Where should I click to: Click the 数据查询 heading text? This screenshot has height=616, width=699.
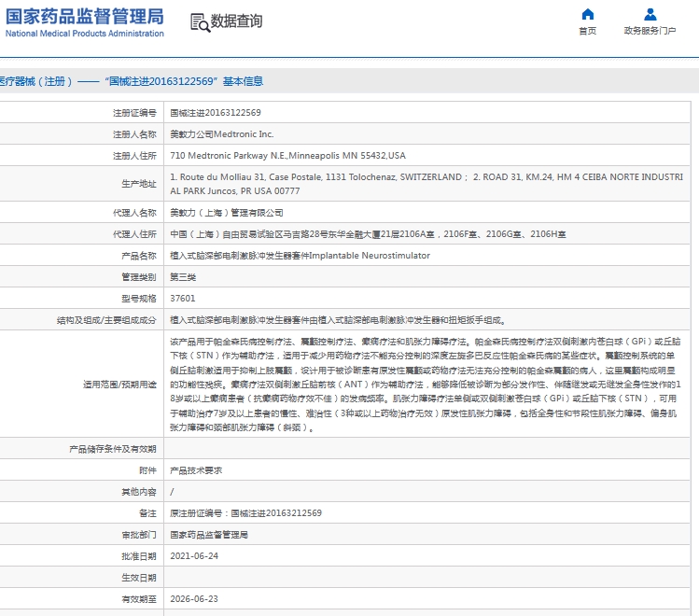click(236, 21)
